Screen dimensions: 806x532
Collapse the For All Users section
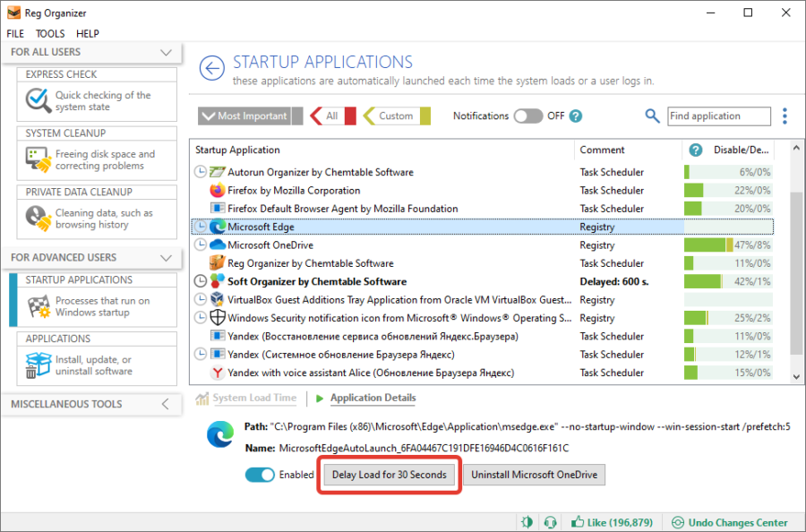[166, 53]
